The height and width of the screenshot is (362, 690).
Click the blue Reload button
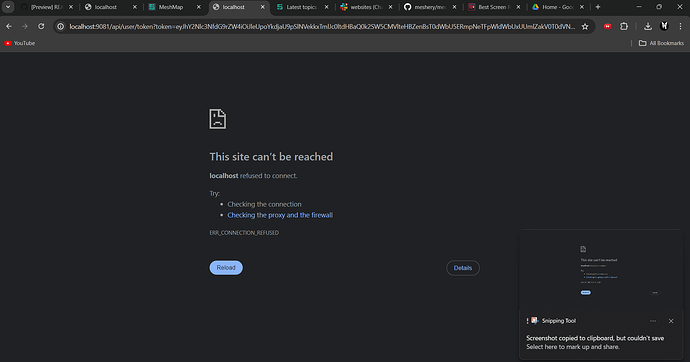coord(226,267)
